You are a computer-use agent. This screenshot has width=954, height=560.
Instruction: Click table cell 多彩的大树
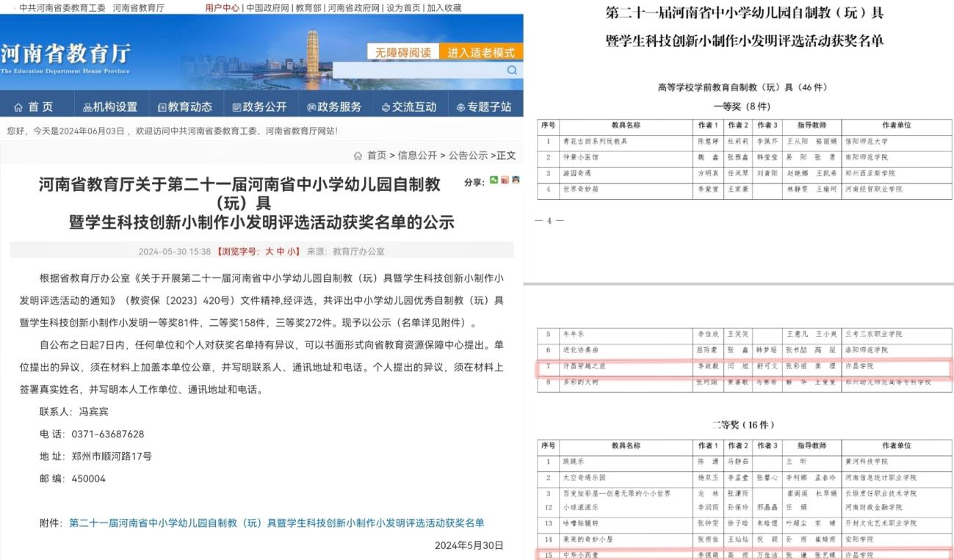pyautogui.click(x=580, y=382)
